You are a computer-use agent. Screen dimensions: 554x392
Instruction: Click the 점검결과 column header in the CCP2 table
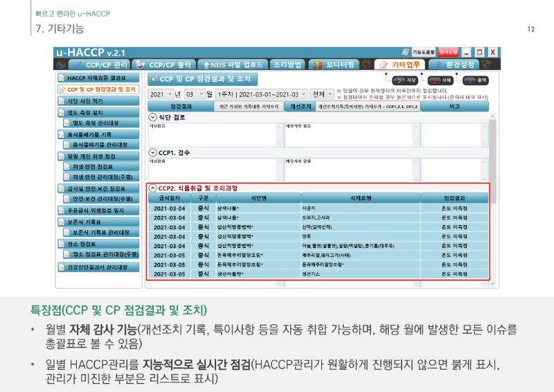pyautogui.click(x=454, y=198)
